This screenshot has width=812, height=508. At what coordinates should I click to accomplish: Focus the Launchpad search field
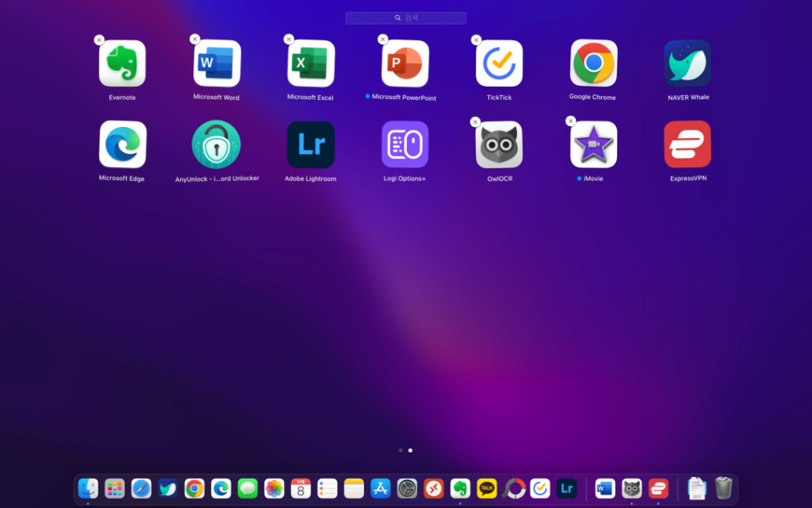point(406,18)
